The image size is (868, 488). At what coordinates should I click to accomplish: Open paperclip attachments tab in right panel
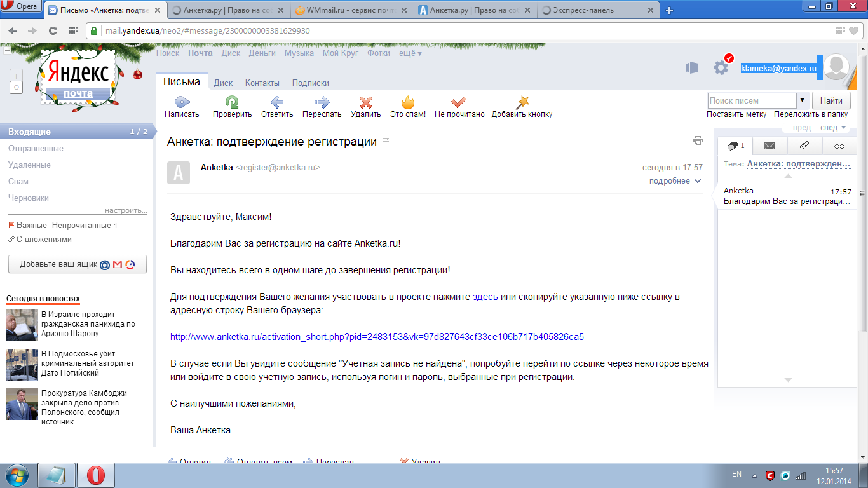[804, 146]
